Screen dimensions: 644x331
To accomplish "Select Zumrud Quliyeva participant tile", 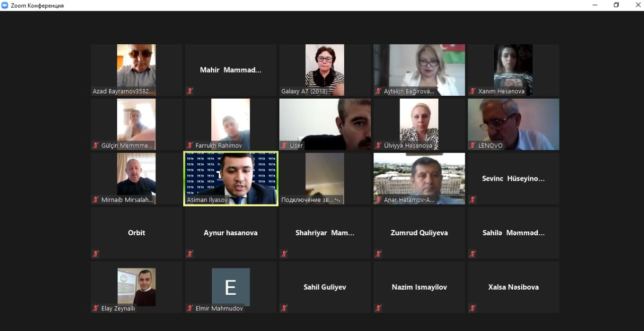I will point(419,233).
